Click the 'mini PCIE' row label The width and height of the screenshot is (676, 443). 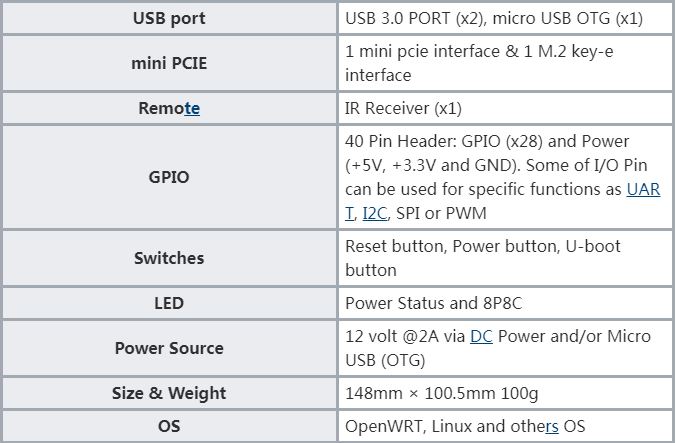click(x=169, y=63)
